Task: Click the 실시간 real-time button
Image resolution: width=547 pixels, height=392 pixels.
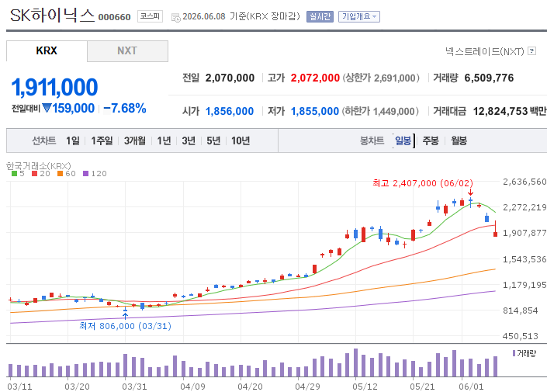Action: 320,17
